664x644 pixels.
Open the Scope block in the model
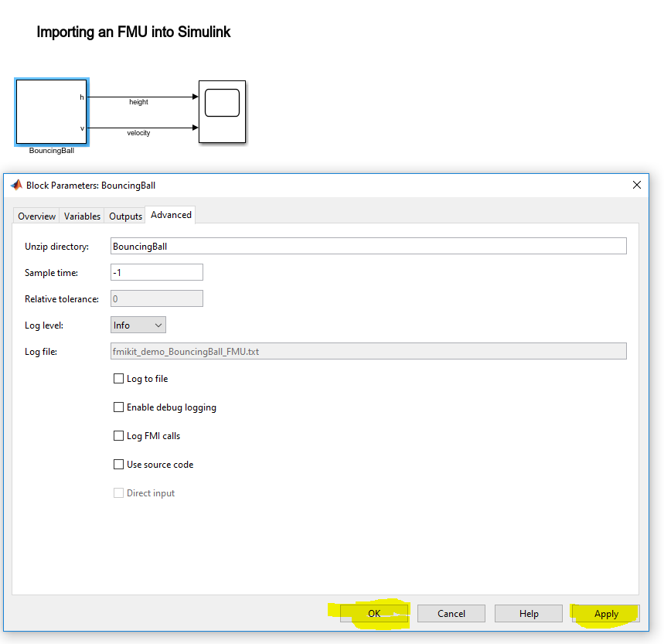(x=222, y=111)
